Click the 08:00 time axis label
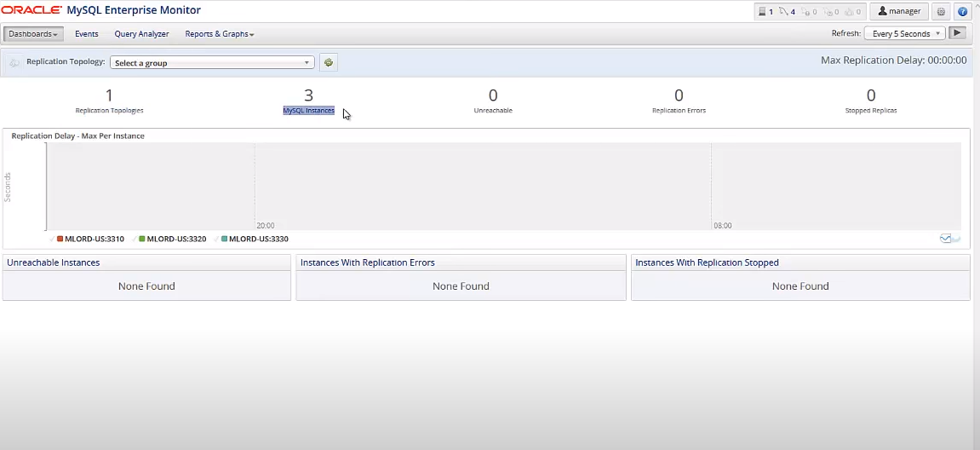Viewport: 980px width, 450px height. (x=723, y=225)
